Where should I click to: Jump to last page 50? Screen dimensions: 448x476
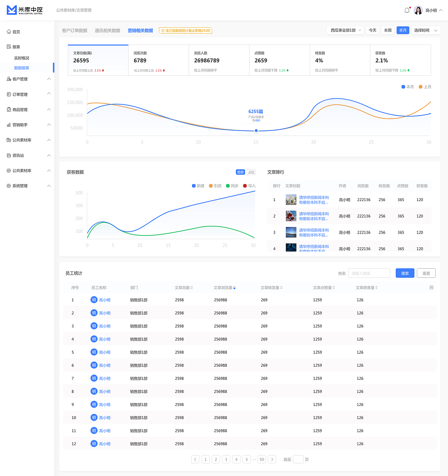[x=262, y=460]
